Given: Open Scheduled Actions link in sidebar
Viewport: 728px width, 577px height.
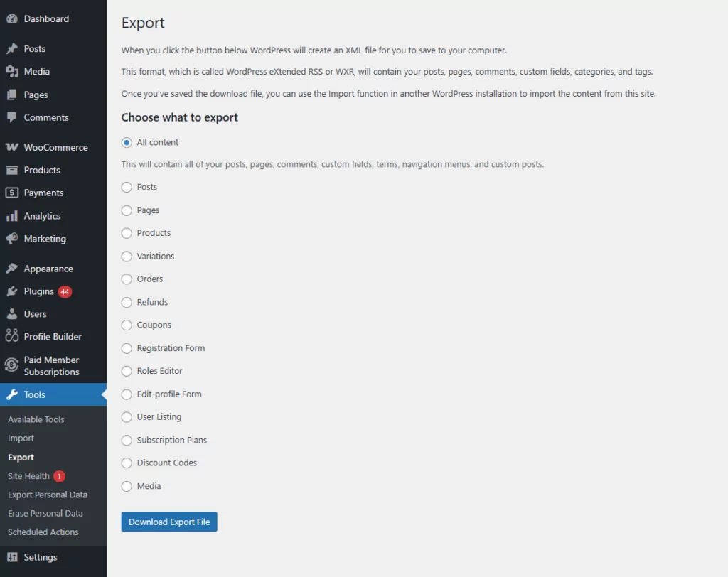Looking at the screenshot, I should [x=43, y=532].
